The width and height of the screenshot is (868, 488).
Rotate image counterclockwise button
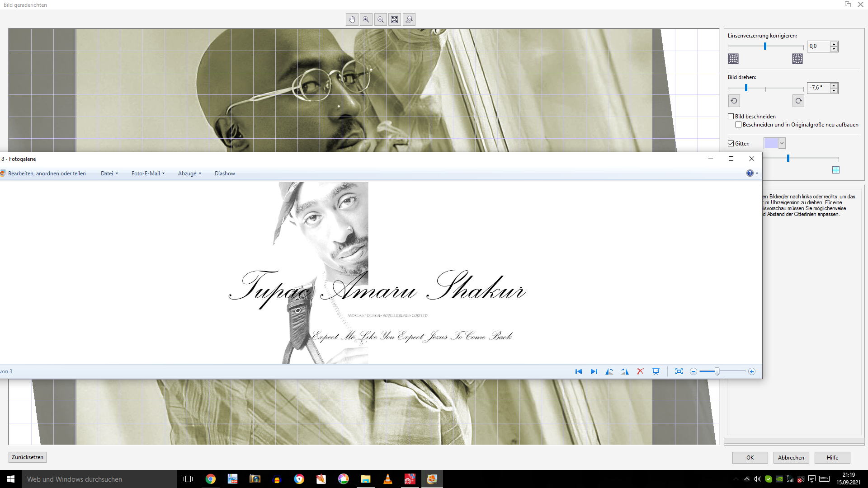[734, 101]
